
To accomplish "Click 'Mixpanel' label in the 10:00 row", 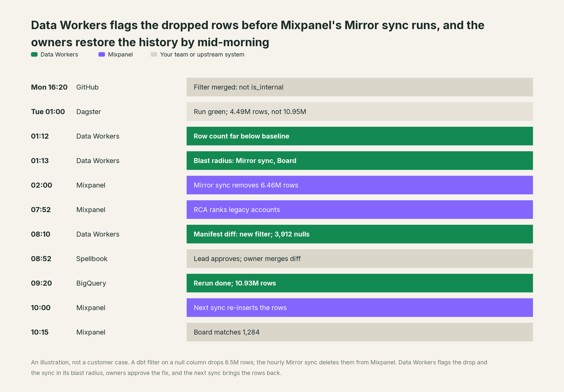I will 91,307.
